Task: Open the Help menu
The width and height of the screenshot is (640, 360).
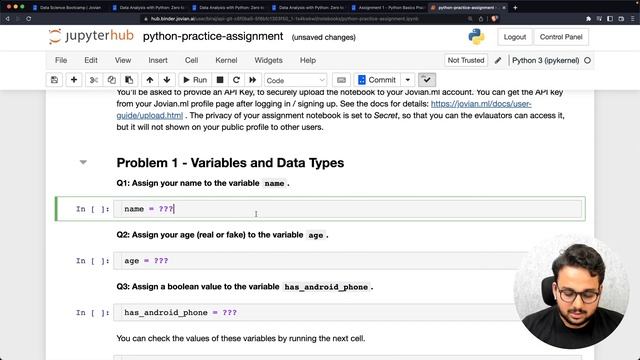Action: pyautogui.click(x=308, y=60)
